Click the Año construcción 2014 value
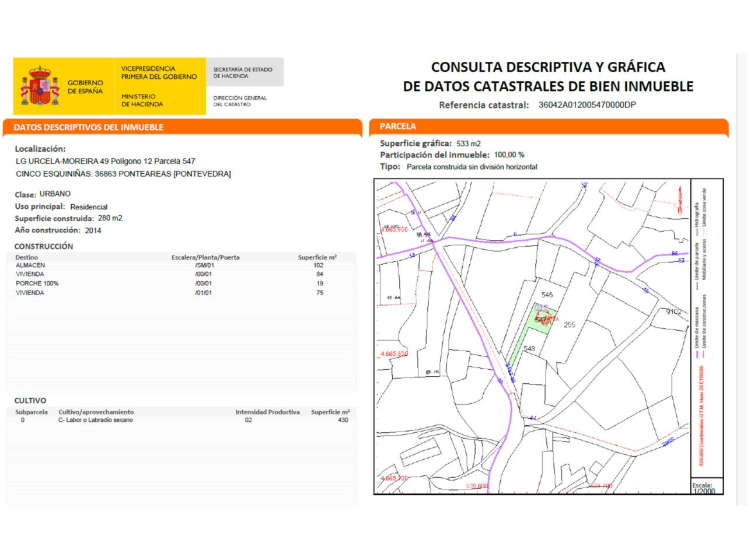 (92, 230)
